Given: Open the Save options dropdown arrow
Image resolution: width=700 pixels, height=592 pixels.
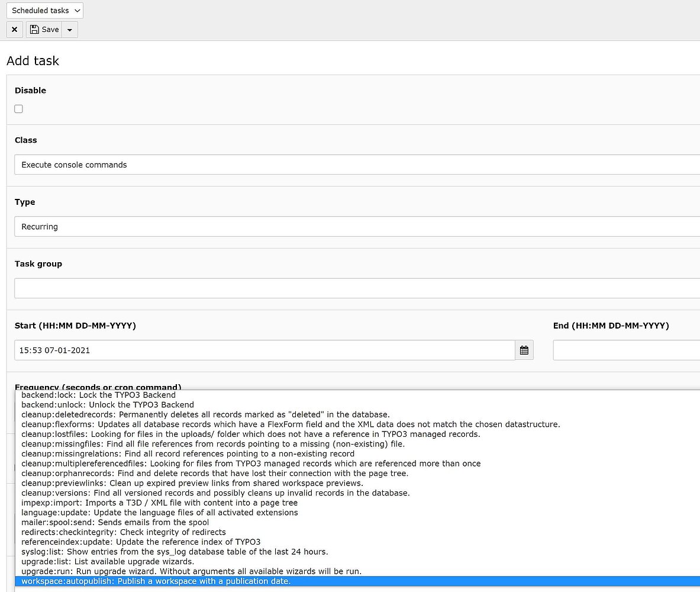Looking at the screenshot, I should 70,30.
